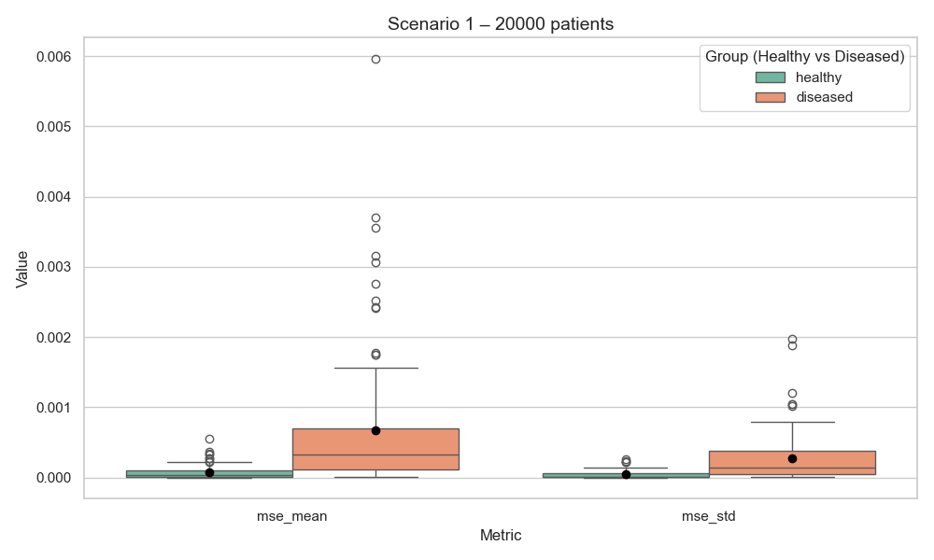Click the orange diseased box for mse_std

click(x=792, y=463)
